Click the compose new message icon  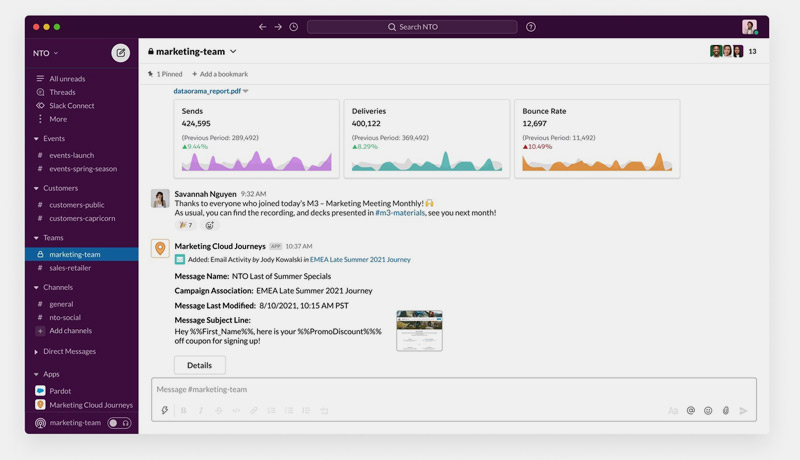(121, 53)
